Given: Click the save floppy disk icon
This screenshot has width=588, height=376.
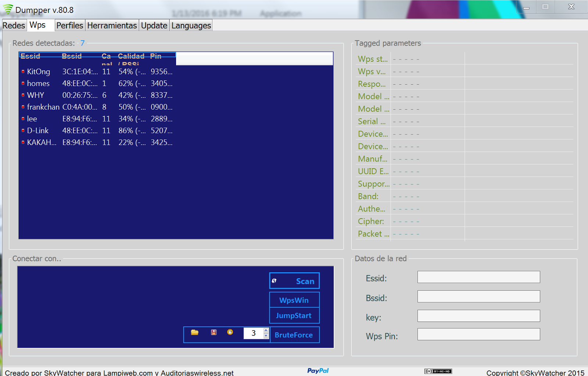Looking at the screenshot, I should [214, 333].
